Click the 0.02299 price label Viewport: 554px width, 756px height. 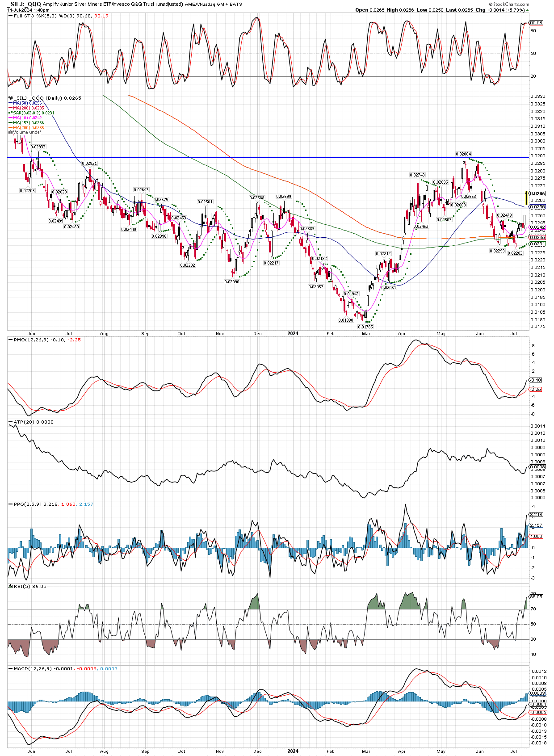pos(497,251)
